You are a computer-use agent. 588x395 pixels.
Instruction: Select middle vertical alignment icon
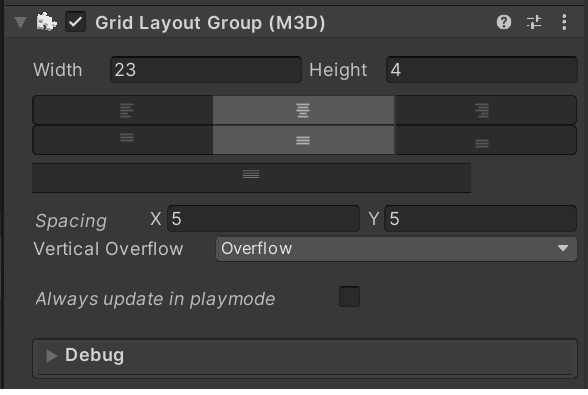(x=303, y=141)
